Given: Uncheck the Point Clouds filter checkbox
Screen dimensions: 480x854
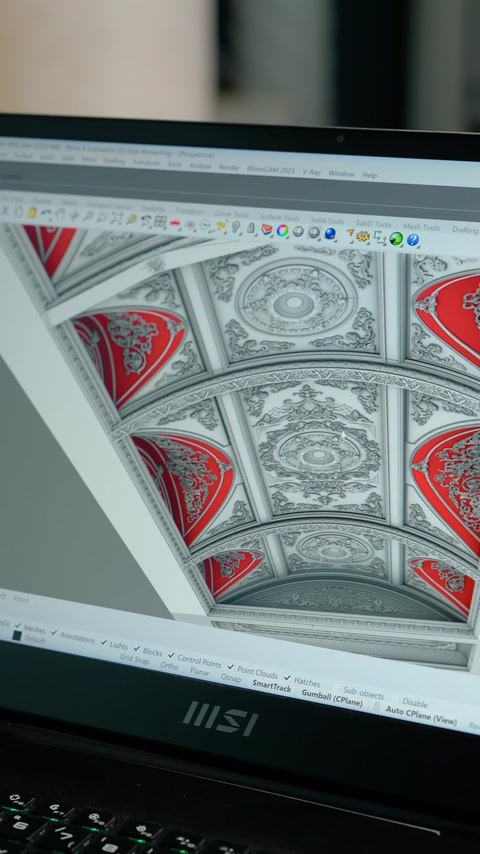Looking at the screenshot, I should (x=231, y=667).
